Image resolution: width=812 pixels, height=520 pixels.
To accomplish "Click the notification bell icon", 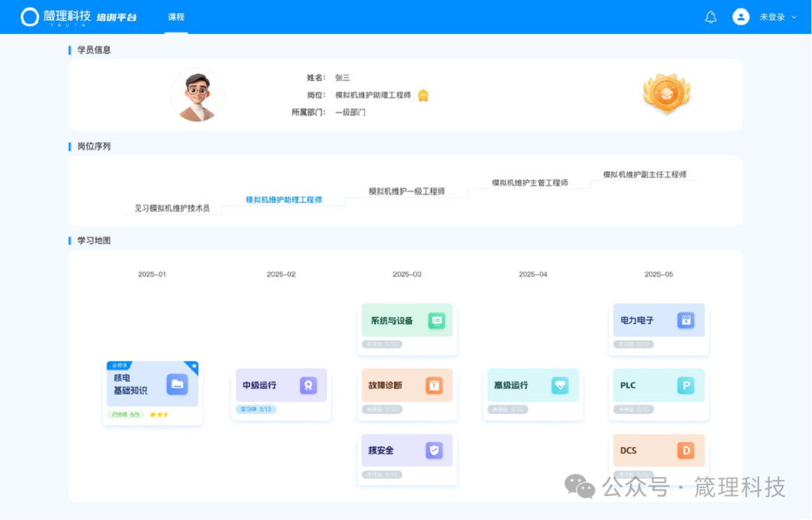I will pyautogui.click(x=710, y=17).
